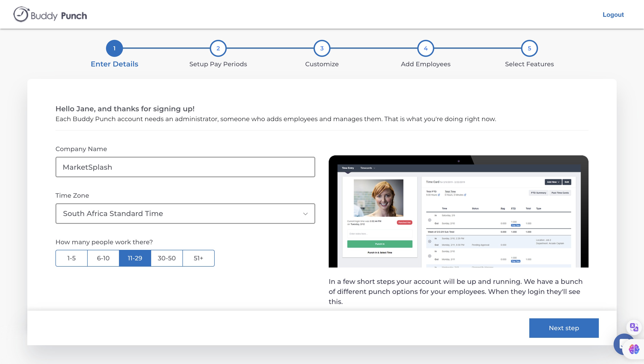Click the Time Zone dropdown chevron
Image resolution: width=644 pixels, height=364 pixels.
click(305, 214)
